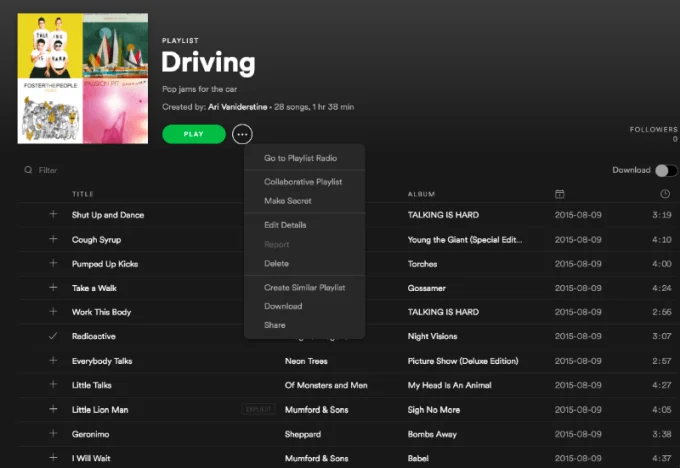The width and height of the screenshot is (680, 468).
Task: Click the FOLLOWERS count label
Action: pos(654,129)
